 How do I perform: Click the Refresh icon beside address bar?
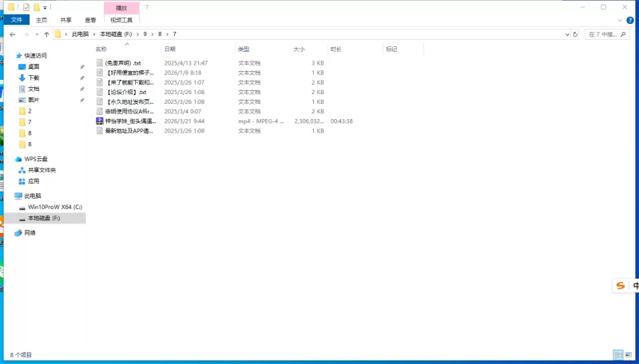577,34
